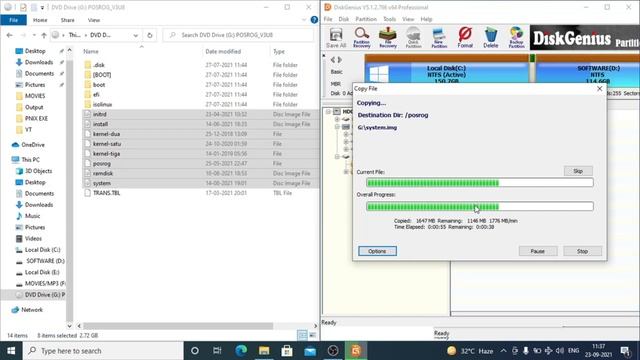This screenshot has height=360, width=640.
Task: Switch Explorer to details view icon
Action: point(302,335)
